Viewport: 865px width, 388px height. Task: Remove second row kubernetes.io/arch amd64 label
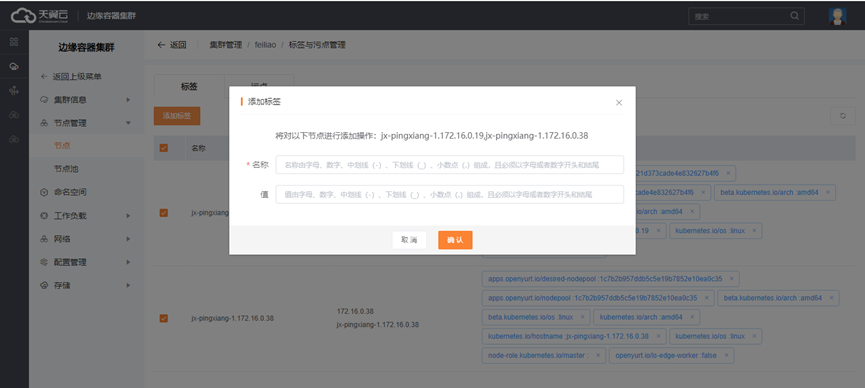pos(692,317)
